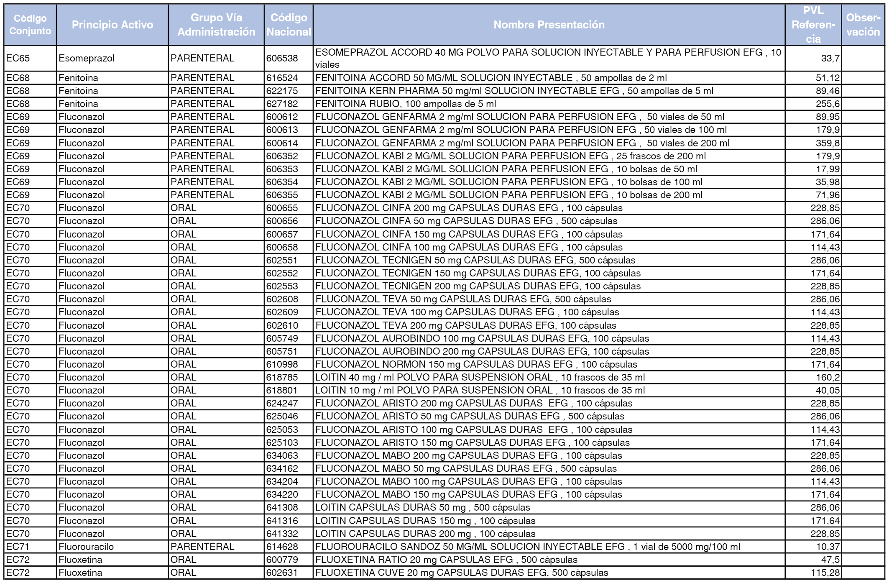
Task: Click FLUOXETINA CUVE 20 mg presentation cell
Action: [461, 573]
